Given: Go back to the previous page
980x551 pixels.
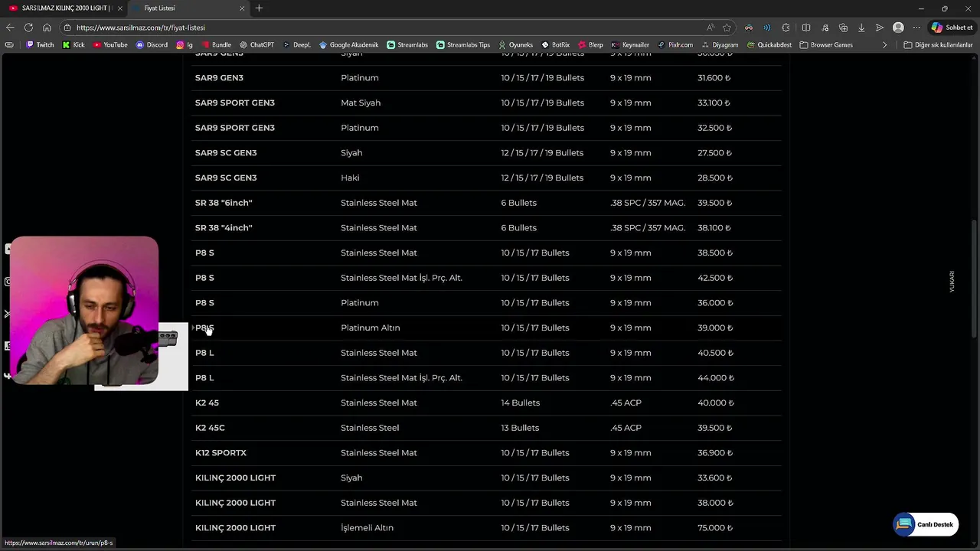Looking at the screenshot, I should (10, 28).
